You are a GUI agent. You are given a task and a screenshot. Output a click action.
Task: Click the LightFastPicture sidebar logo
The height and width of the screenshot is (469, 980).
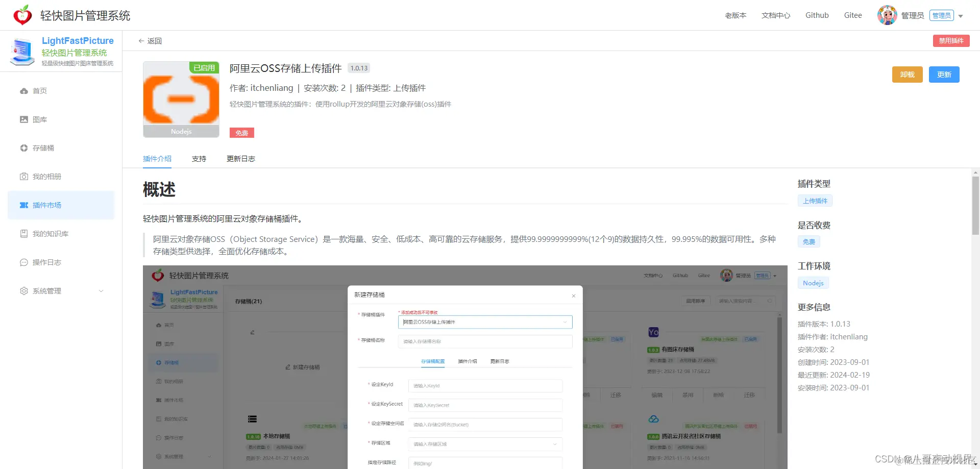tap(22, 52)
